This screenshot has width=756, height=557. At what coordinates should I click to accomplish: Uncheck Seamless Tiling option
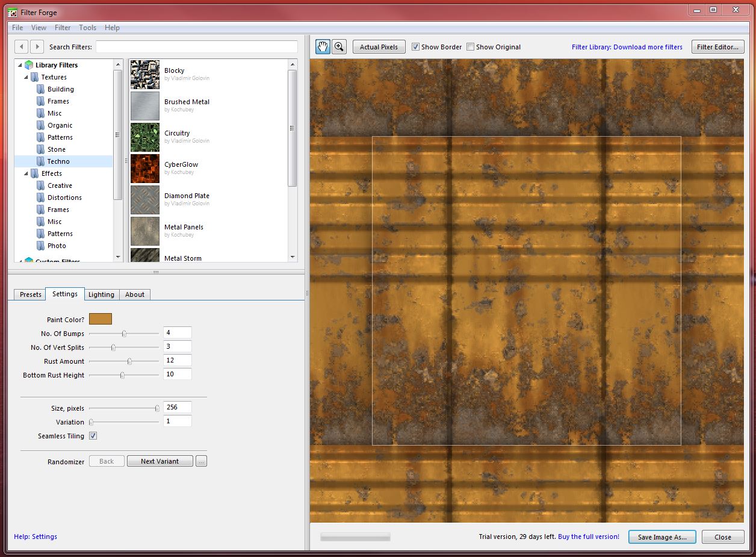(x=93, y=436)
